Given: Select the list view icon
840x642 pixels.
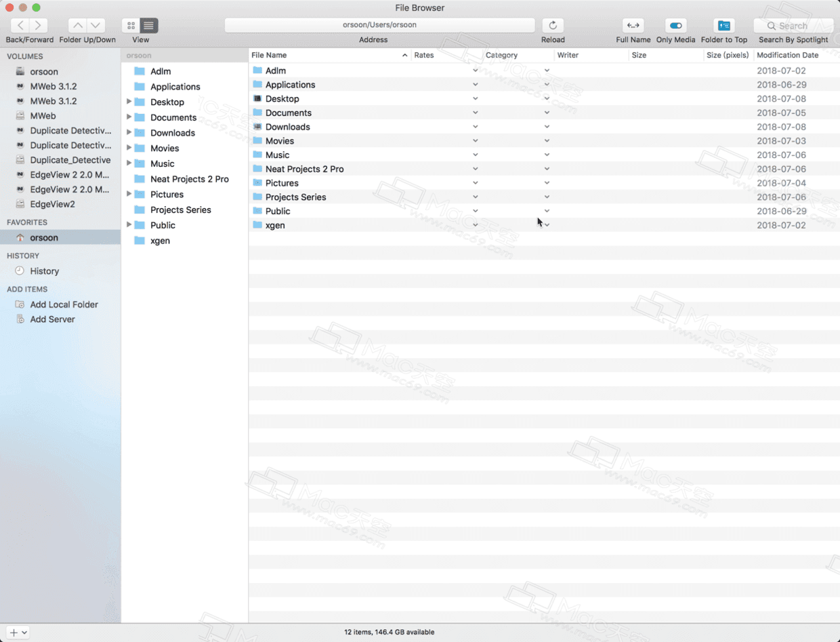Looking at the screenshot, I should coord(148,25).
